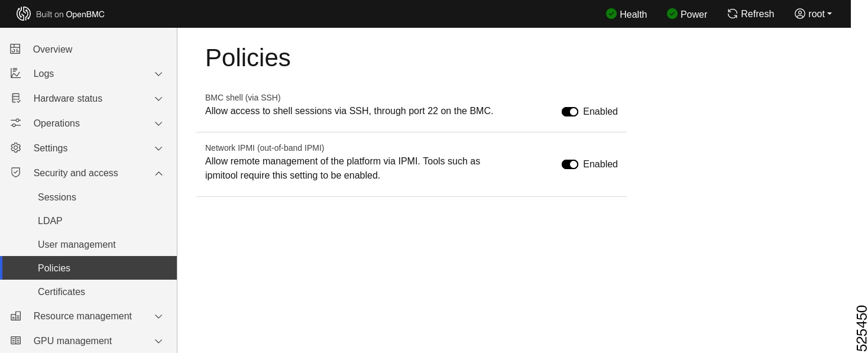
Task: Click the Security and access shield icon
Action: [x=15, y=173]
